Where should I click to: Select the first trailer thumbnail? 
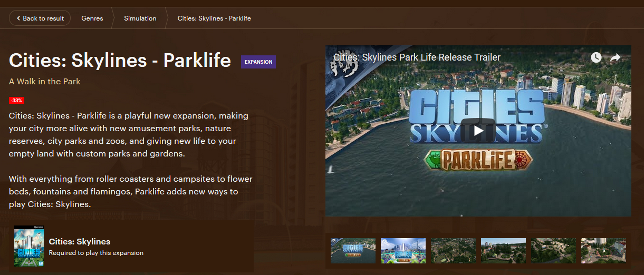click(353, 251)
